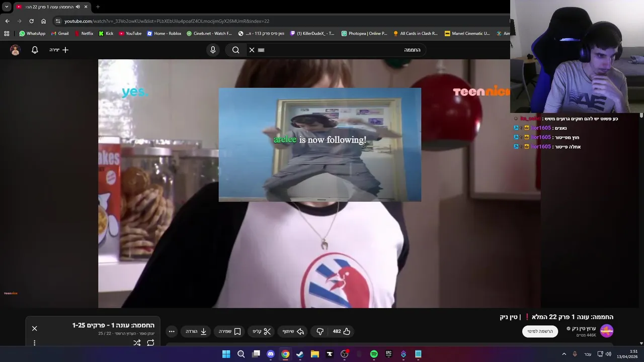Open Task View on the taskbar
Viewport: 644px width, 362px height.
point(256,354)
